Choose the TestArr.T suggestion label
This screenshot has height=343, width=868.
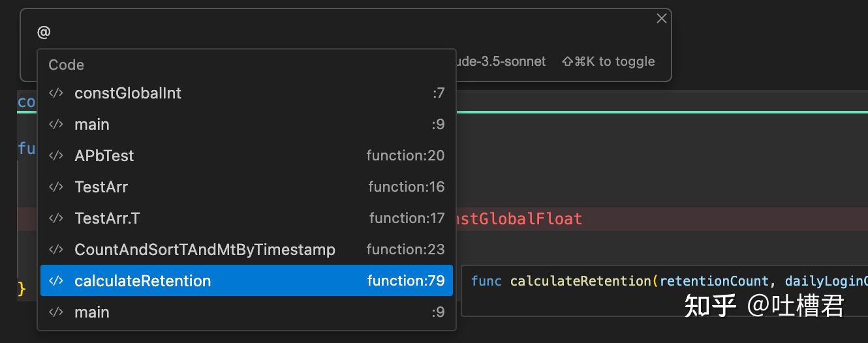107,218
